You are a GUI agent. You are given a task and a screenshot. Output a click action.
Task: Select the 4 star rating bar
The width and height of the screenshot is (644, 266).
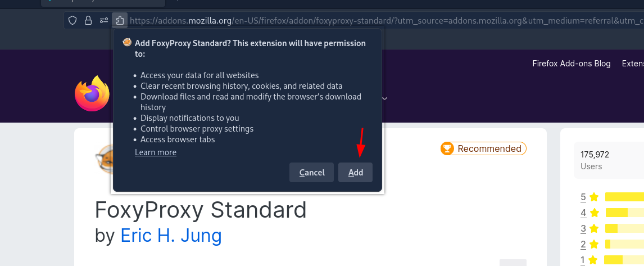click(x=625, y=213)
